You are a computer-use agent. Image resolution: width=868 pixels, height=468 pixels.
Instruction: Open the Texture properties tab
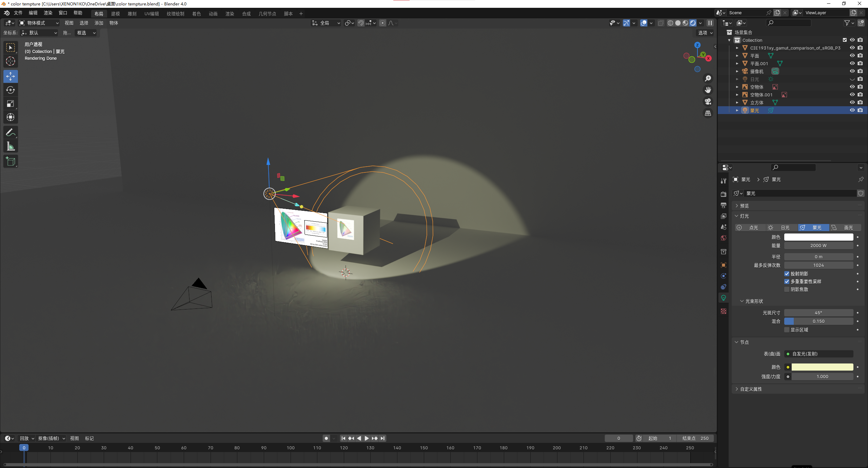[x=724, y=311]
